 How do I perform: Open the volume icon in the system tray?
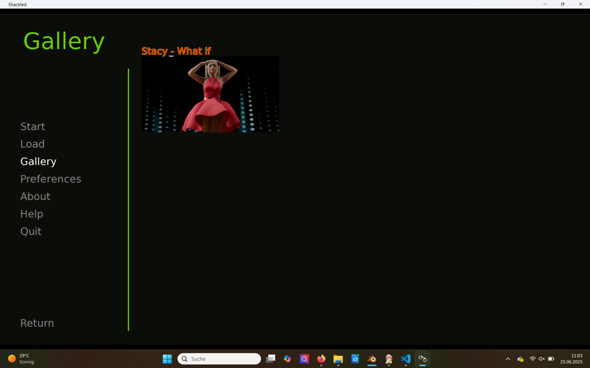point(541,359)
